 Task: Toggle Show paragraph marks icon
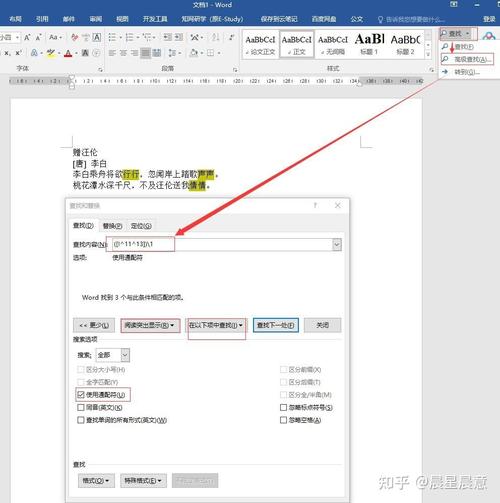pos(232,37)
